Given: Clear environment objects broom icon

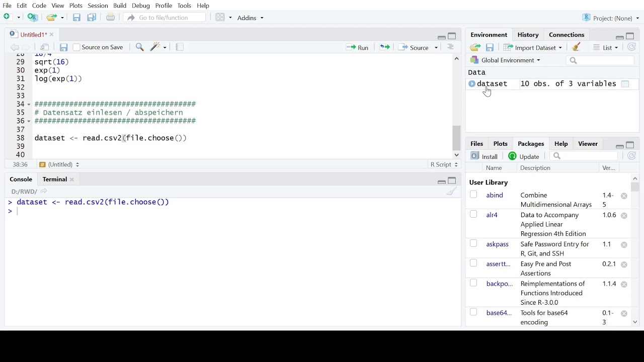Looking at the screenshot, I should tap(577, 47).
